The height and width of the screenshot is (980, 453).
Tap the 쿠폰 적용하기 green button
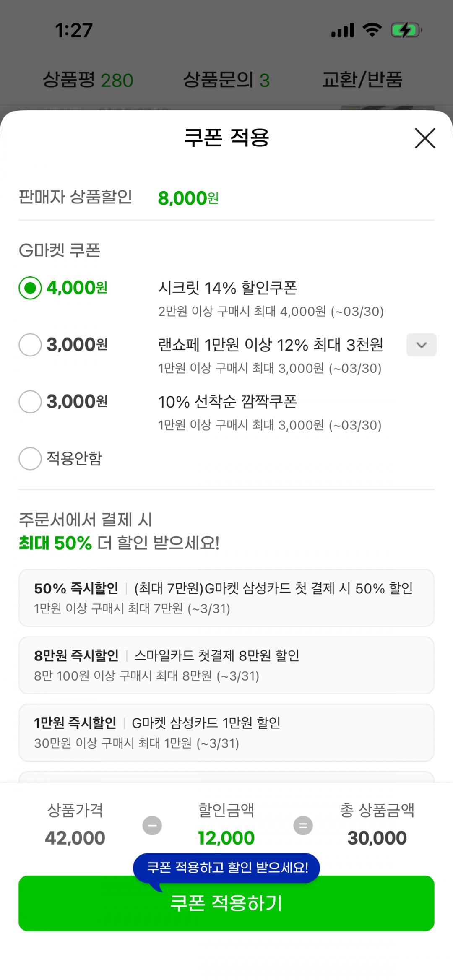pyautogui.click(x=226, y=903)
